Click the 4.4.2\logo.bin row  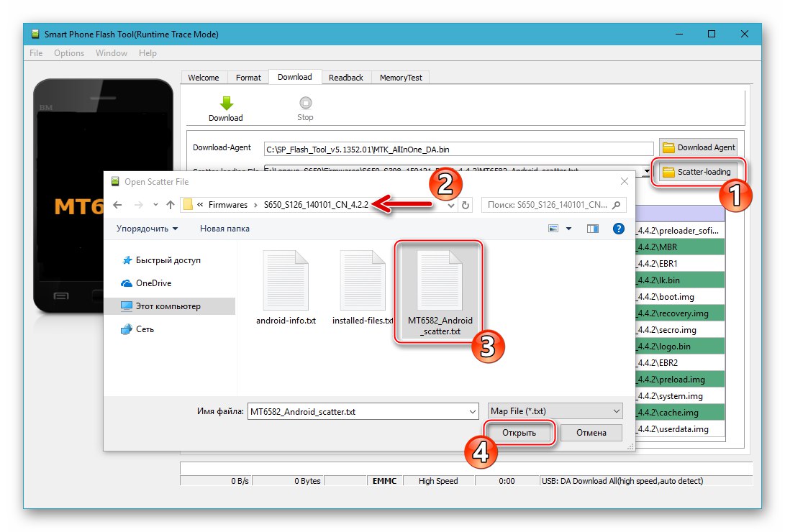(x=680, y=346)
